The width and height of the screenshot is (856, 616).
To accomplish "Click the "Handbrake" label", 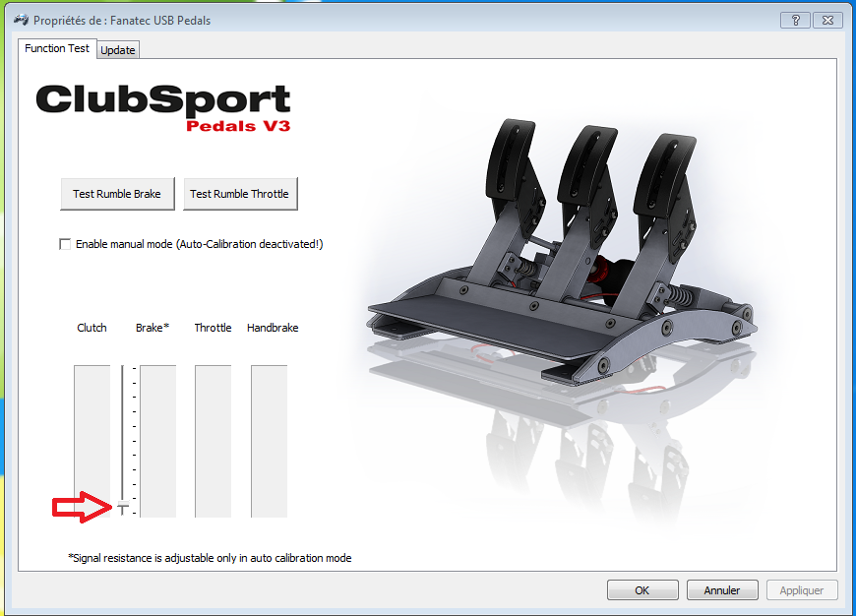I will pos(273,328).
